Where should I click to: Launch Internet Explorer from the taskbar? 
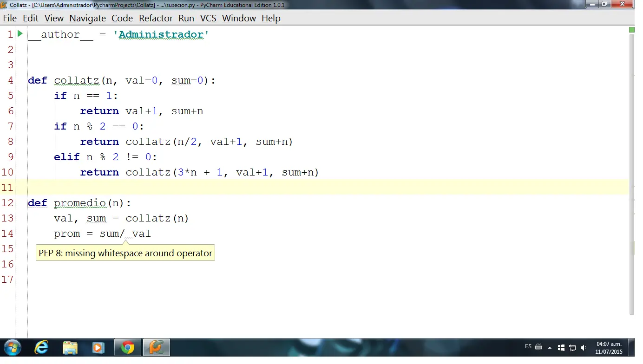click(x=41, y=347)
